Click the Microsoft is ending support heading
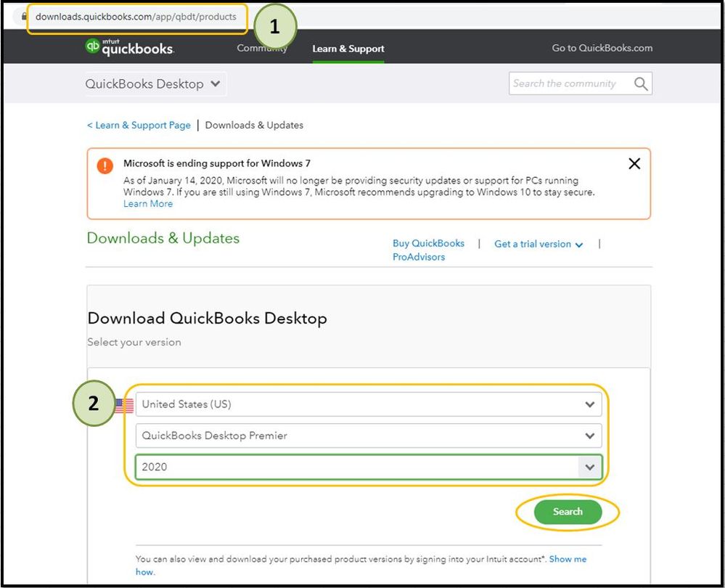The image size is (725, 588). (x=217, y=163)
